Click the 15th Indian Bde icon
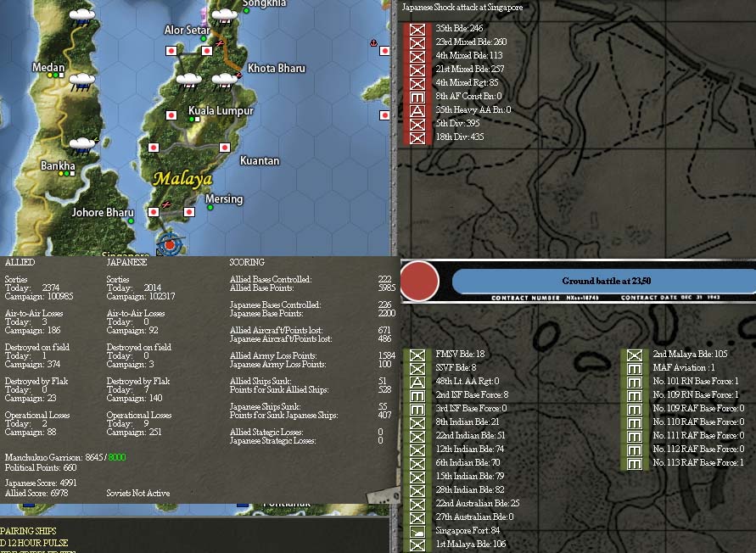Viewport: 756px width, 553px height. (x=417, y=477)
